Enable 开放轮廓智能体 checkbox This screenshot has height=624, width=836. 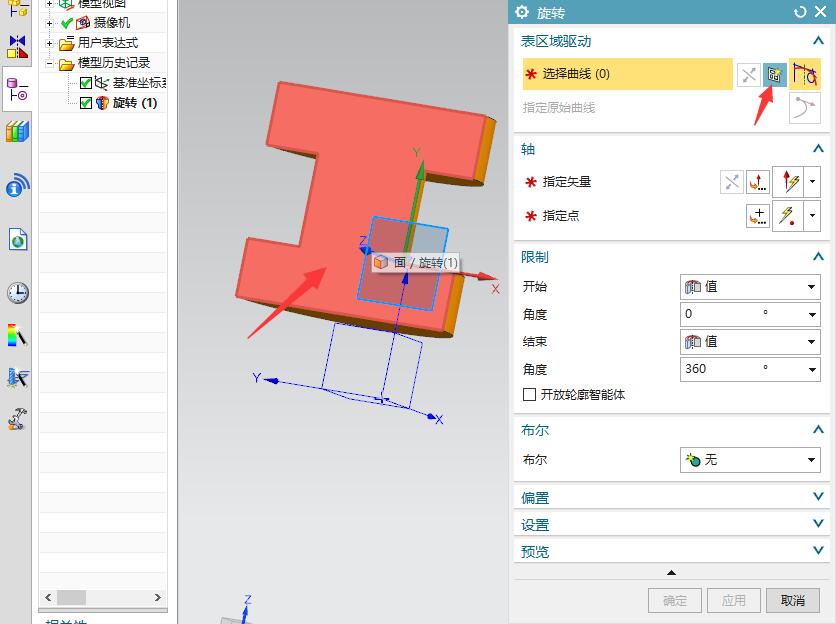click(x=529, y=395)
